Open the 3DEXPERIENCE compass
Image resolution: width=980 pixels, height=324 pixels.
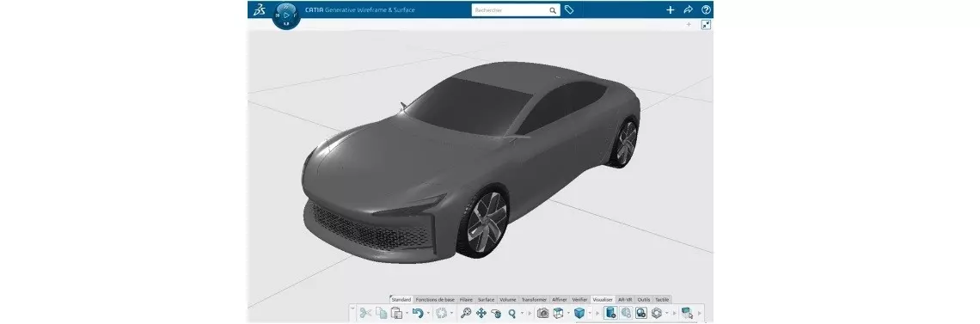coord(286,15)
